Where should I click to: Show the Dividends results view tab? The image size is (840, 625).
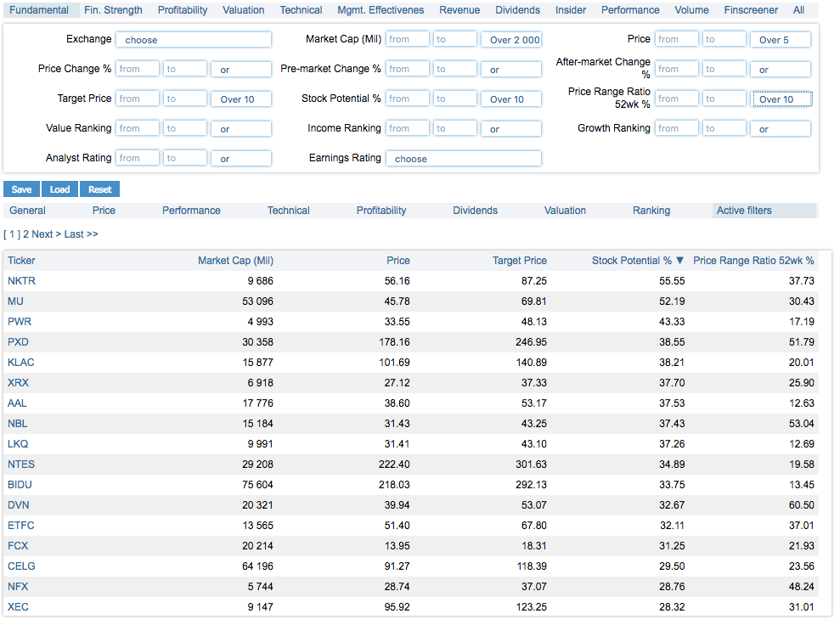[x=475, y=211]
